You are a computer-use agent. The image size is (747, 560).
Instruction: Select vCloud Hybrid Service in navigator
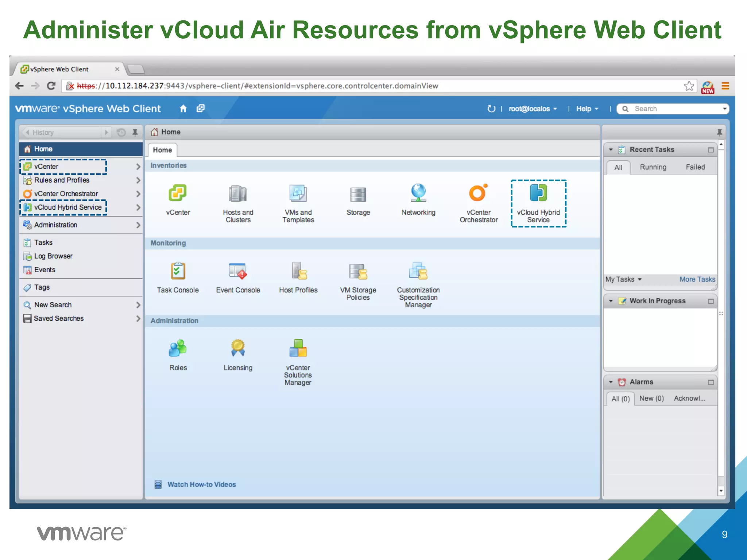click(81, 207)
